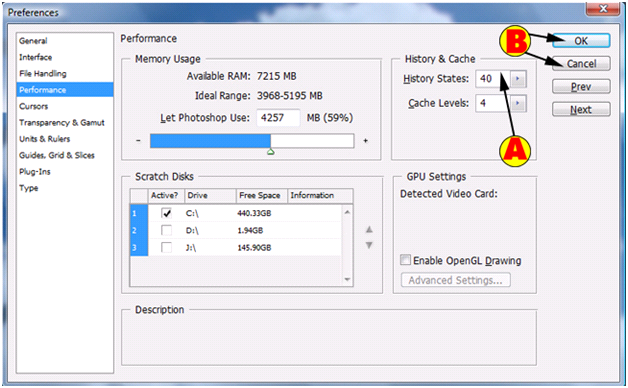
Task: Click the Let Photoshop Use memory field
Action: [278, 118]
